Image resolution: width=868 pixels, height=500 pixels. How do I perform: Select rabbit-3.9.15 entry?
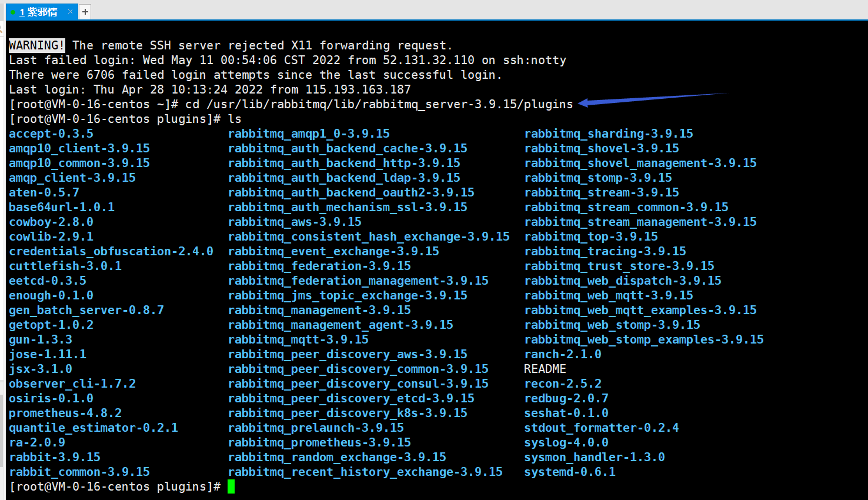[x=55, y=457]
